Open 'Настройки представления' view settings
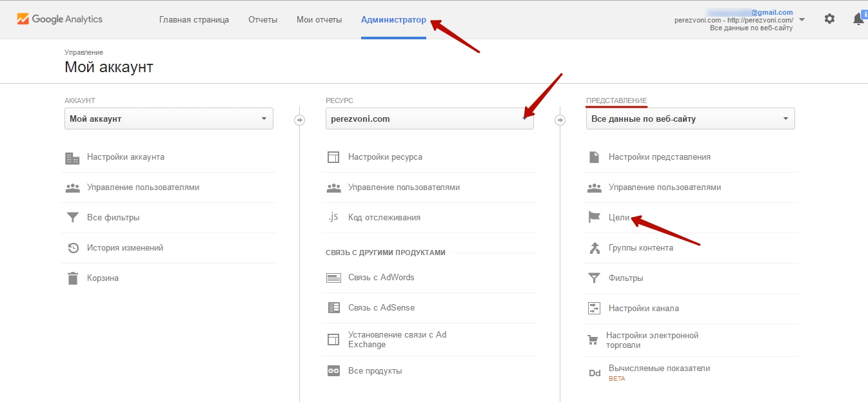This screenshot has width=868, height=402. tap(659, 157)
